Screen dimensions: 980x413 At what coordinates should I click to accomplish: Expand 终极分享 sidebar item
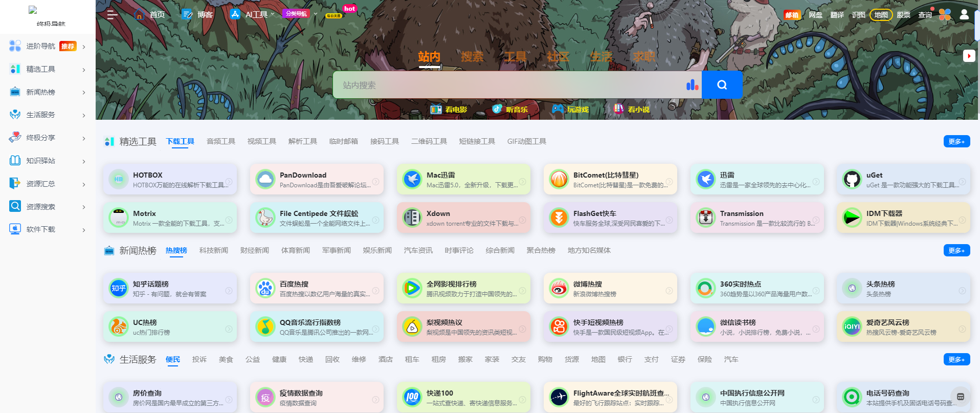point(48,138)
